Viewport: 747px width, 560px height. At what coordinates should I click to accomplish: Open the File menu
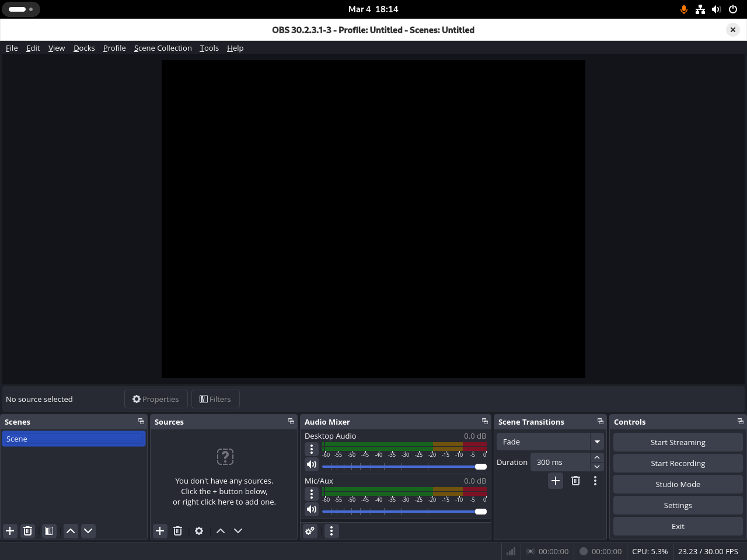11,48
